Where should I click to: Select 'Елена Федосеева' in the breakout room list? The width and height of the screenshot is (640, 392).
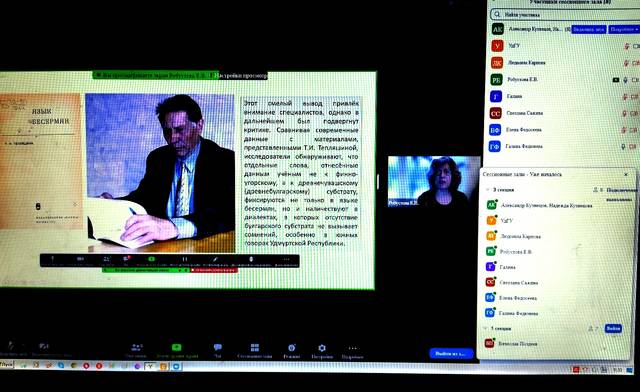(518, 298)
